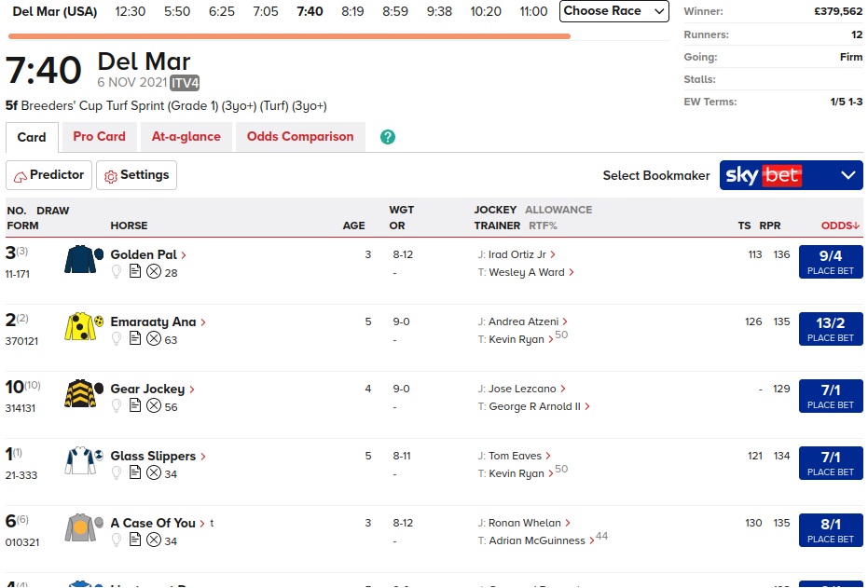Viewport: 868px width, 588px height.
Task: Open Emaraaty Ana notes document icon
Action: point(135,338)
